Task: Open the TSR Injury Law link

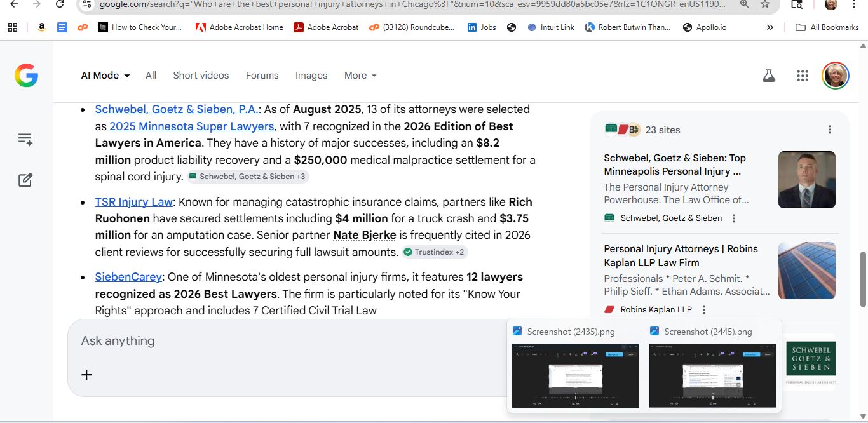Action: click(x=134, y=202)
